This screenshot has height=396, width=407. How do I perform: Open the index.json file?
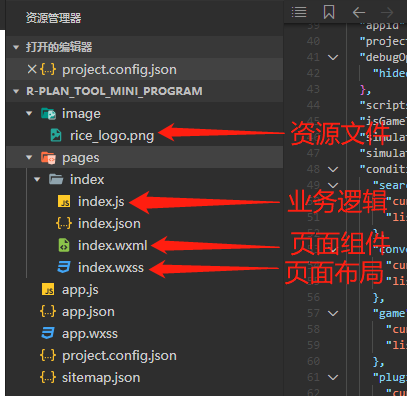109,224
